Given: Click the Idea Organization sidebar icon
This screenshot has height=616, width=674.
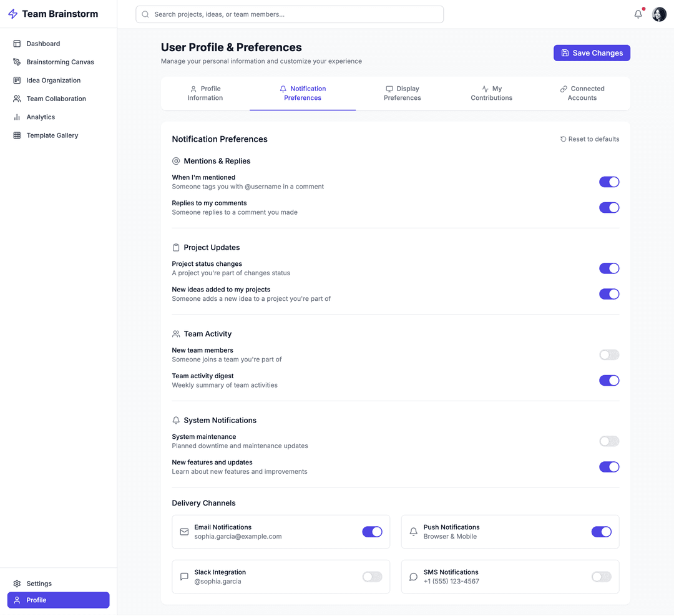Looking at the screenshot, I should [17, 81].
